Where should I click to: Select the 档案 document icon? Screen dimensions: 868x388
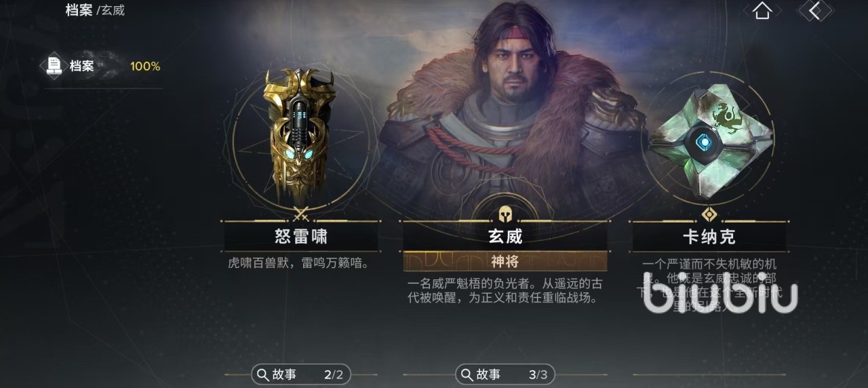[x=55, y=66]
